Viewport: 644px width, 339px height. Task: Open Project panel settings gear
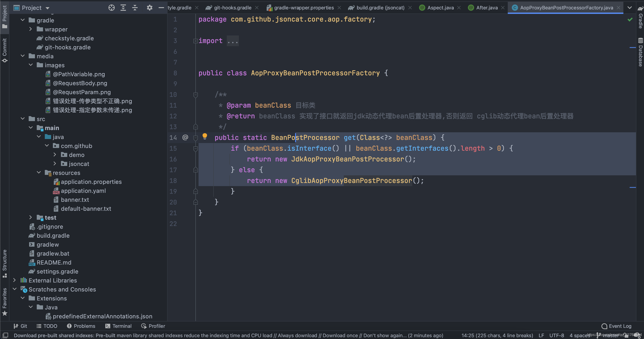(149, 8)
